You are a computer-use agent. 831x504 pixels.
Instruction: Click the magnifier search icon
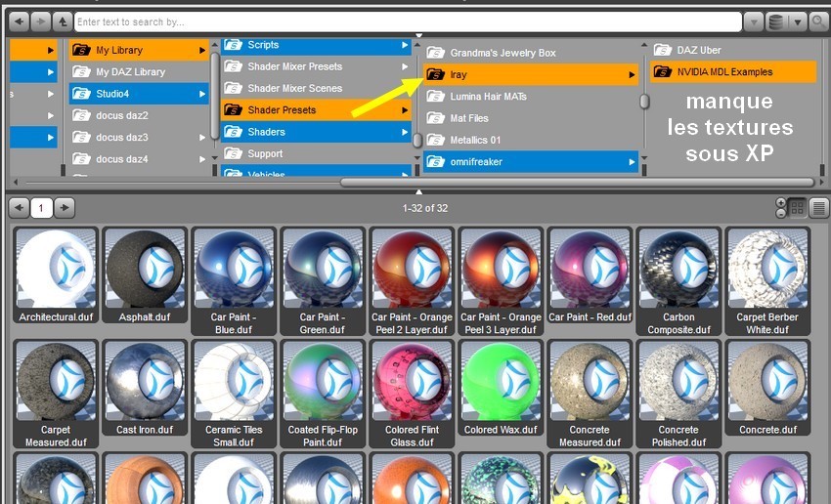click(x=819, y=21)
